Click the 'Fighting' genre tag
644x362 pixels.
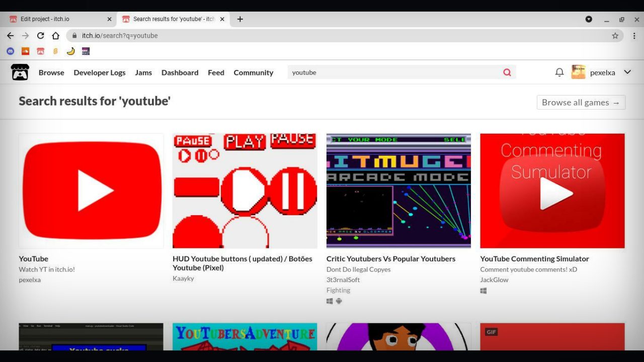[338, 290]
